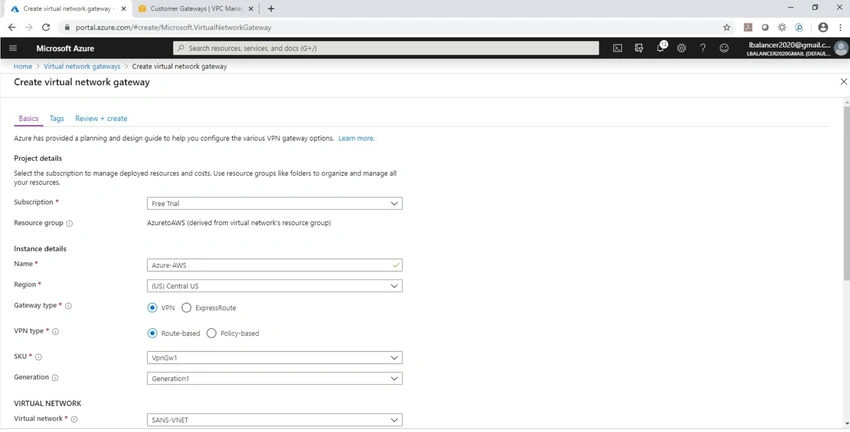Show the Resource group info tooltip icon
The width and height of the screenshot is (850, 432).
pos(69,223)
